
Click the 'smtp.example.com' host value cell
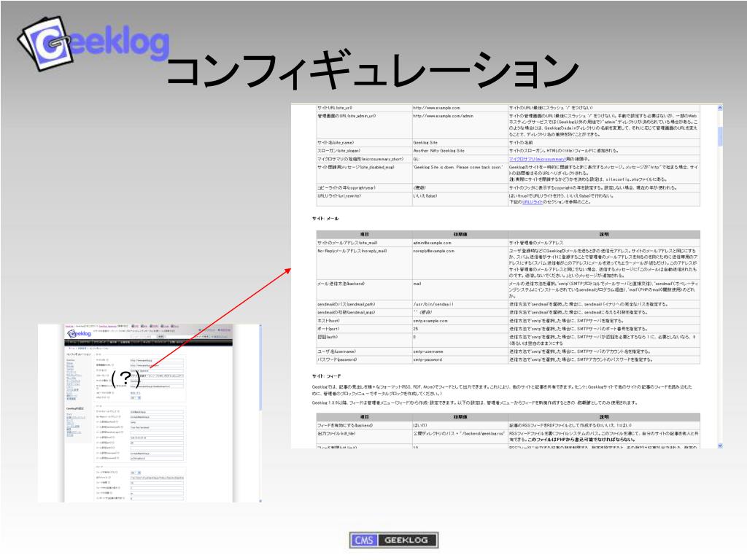click(x=460, y=321)
